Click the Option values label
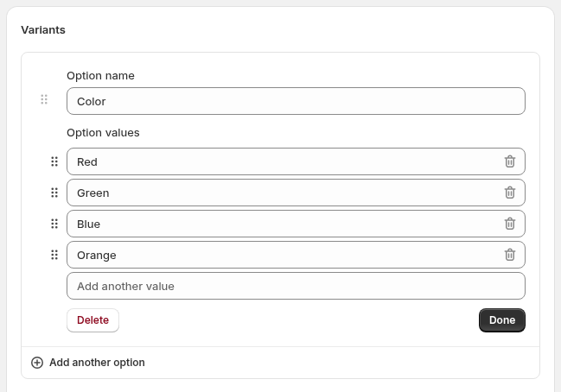Viewport: 561px width, 392px height. (x=103, y=133)
